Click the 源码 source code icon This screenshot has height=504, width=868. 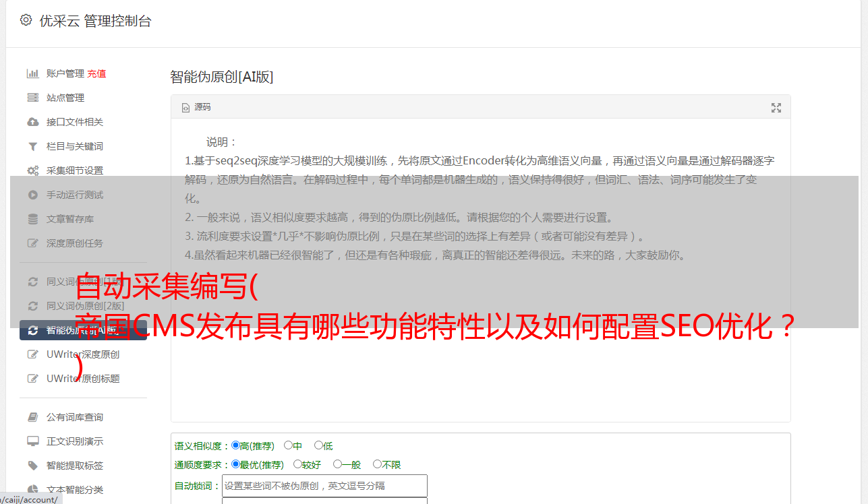[x=185, y=107]
